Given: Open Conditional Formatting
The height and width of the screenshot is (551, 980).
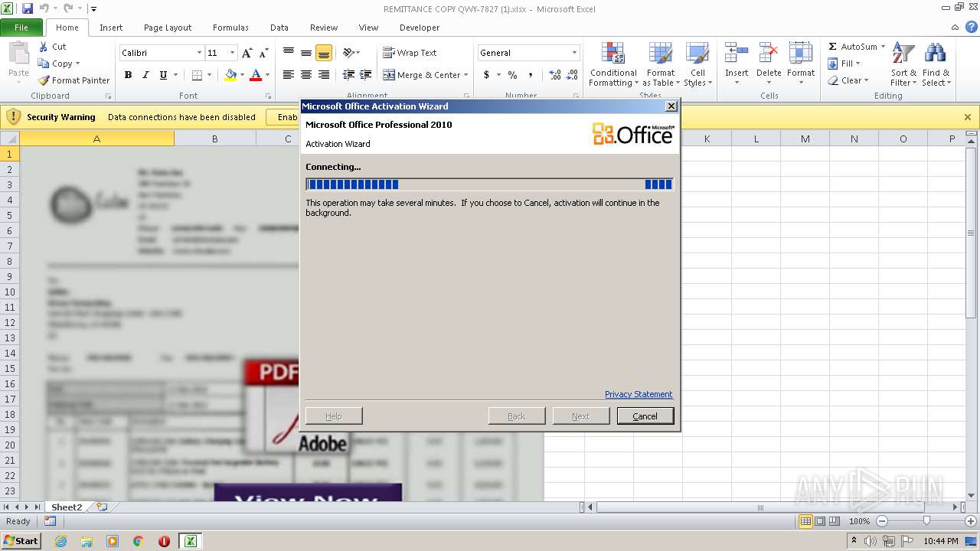Looking at the screenshot, I should coord(613,65).
